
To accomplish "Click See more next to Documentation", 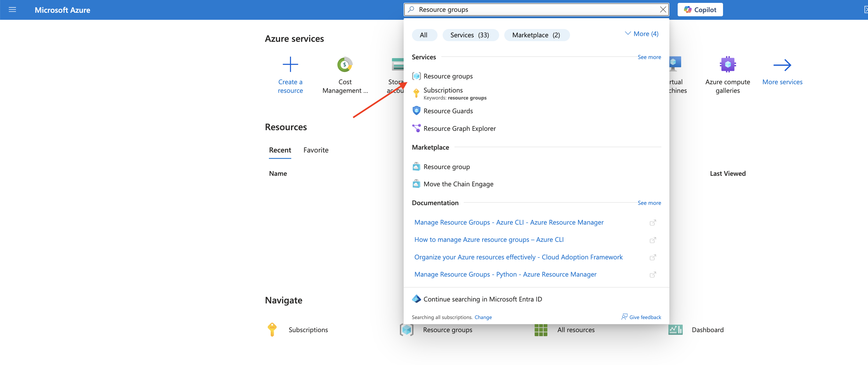I will pos(649,203).
